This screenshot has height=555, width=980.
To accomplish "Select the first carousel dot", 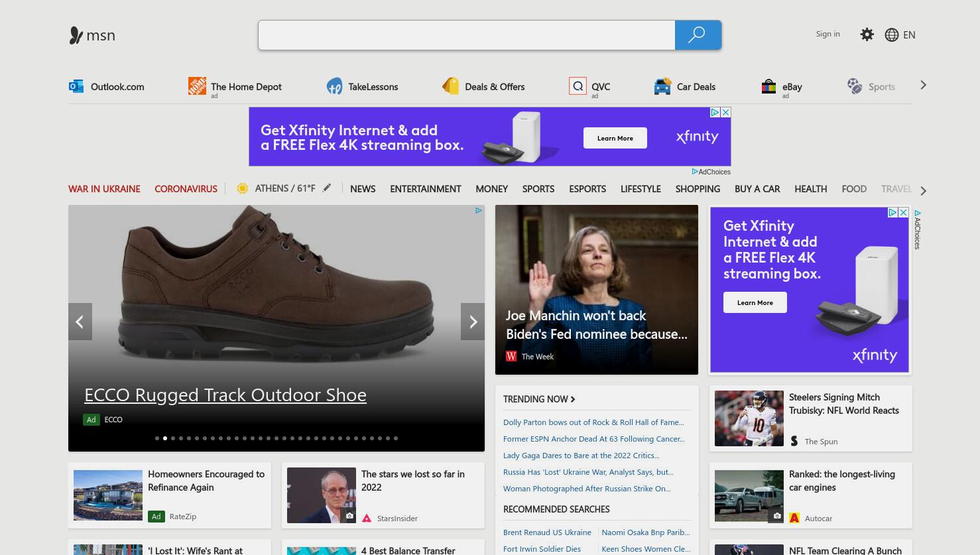I will 157,438.
